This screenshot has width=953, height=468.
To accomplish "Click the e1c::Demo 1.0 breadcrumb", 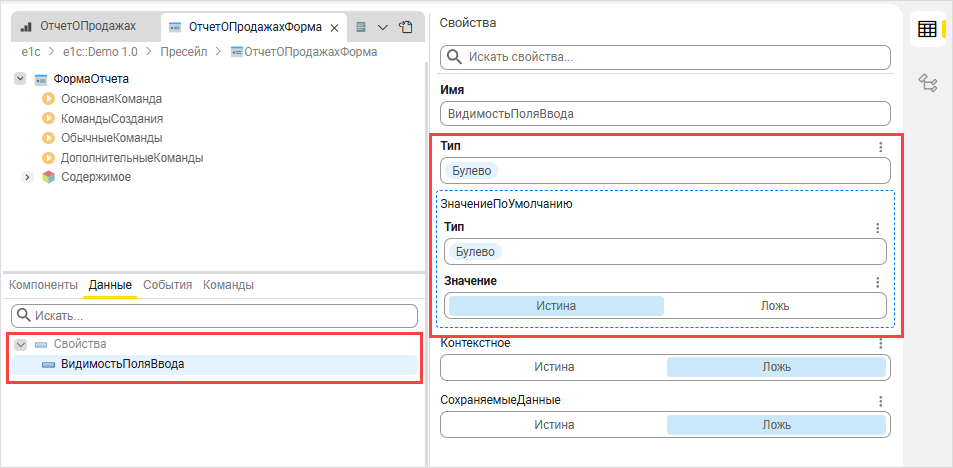I will pos(100,52).
